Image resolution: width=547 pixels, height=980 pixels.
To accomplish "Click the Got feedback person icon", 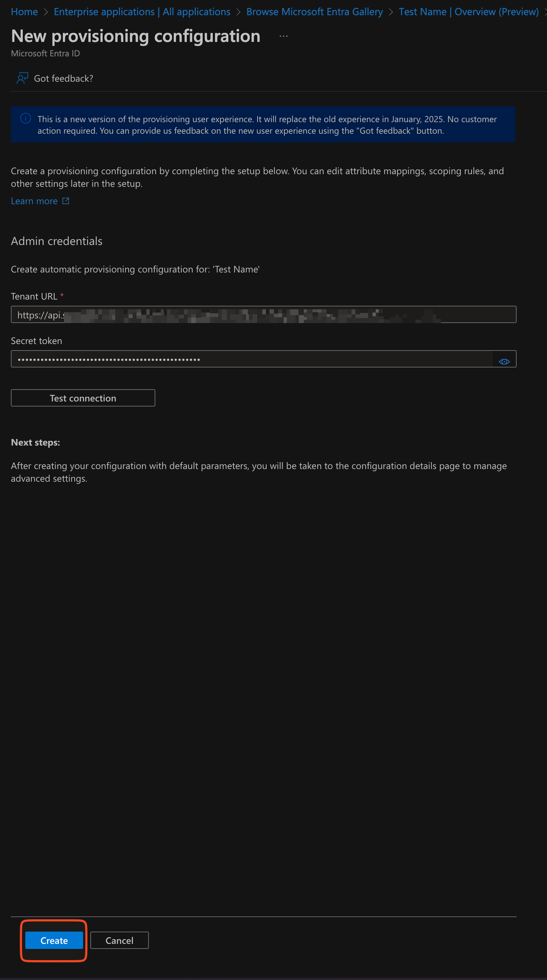I will [x=22, y=78].
